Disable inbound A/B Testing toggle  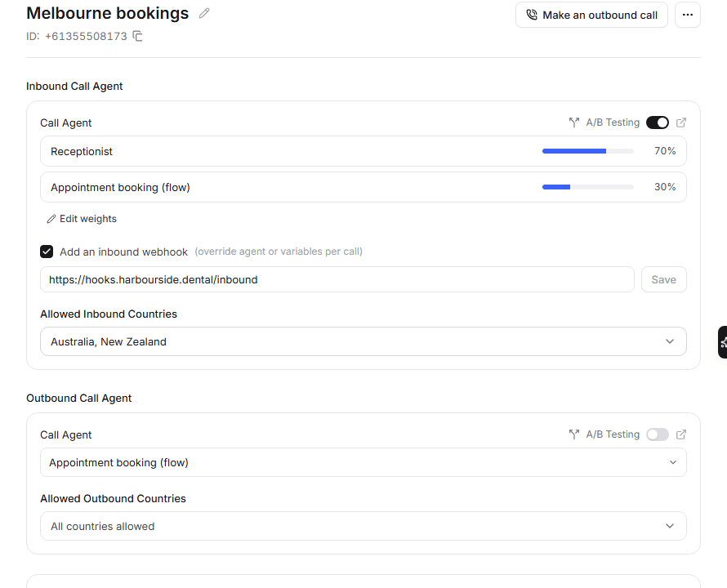[658, 122]
